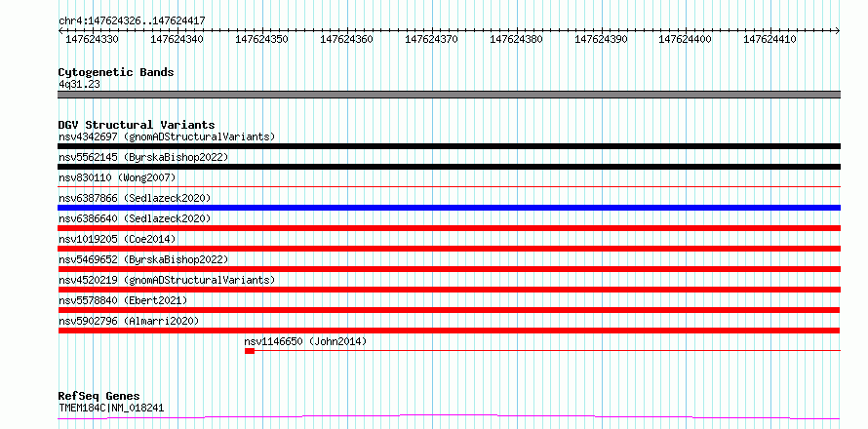Click the magenta TMEM184C gene line
The width and height of the screenshot is (868, 429).
coord(449,416)
